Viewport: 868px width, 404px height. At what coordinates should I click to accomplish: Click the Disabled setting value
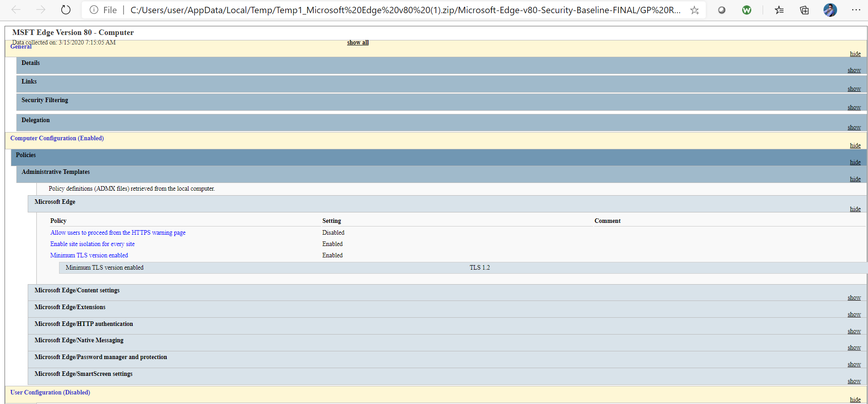333,232
